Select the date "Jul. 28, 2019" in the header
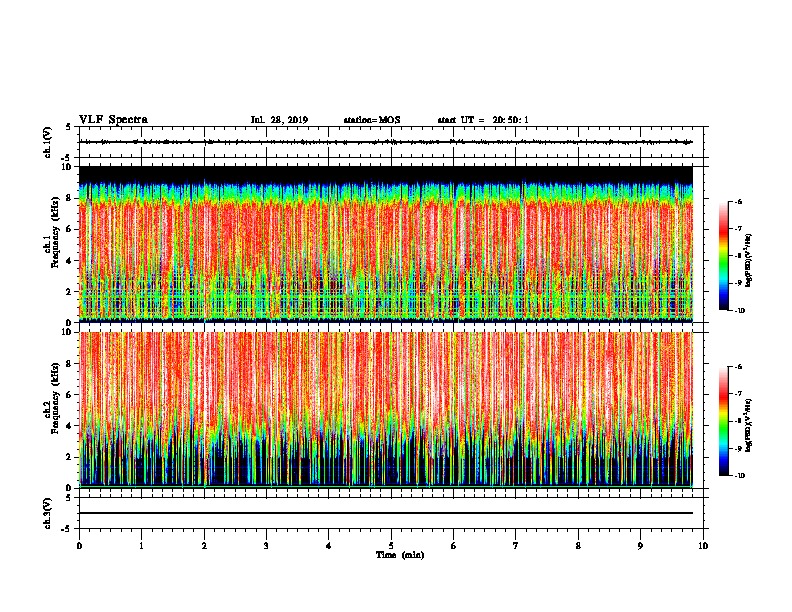 point(279,120)
